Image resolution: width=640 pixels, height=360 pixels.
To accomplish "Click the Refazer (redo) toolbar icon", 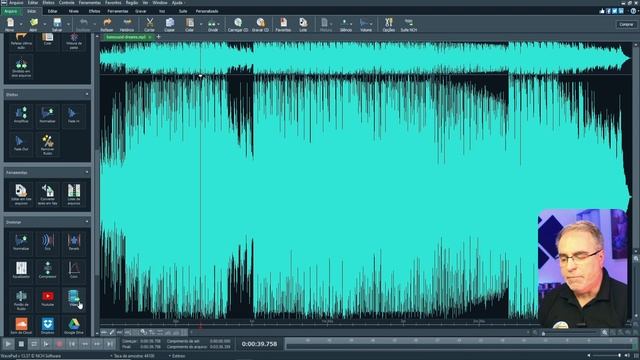I will 107,23.
